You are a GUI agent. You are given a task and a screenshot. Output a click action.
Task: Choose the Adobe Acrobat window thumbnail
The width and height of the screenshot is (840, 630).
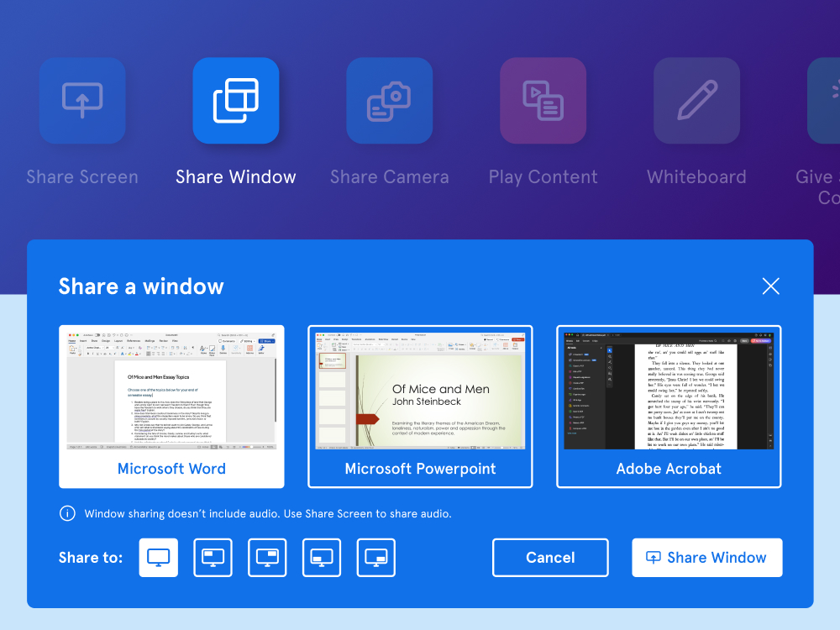coord(669,407)
